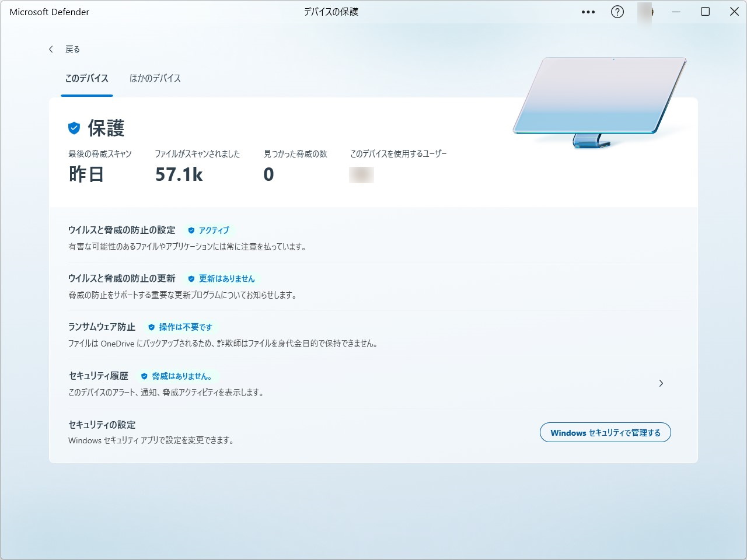Viewport: 747px width, 560px height.
Task: Select the このデバイス tab
Action: (x=86, y=78)
